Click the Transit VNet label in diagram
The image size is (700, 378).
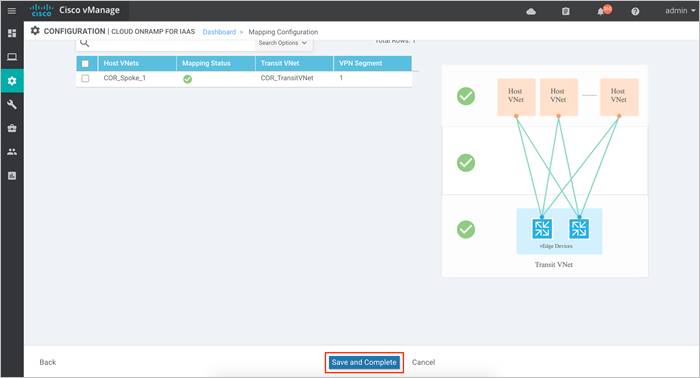554,265
